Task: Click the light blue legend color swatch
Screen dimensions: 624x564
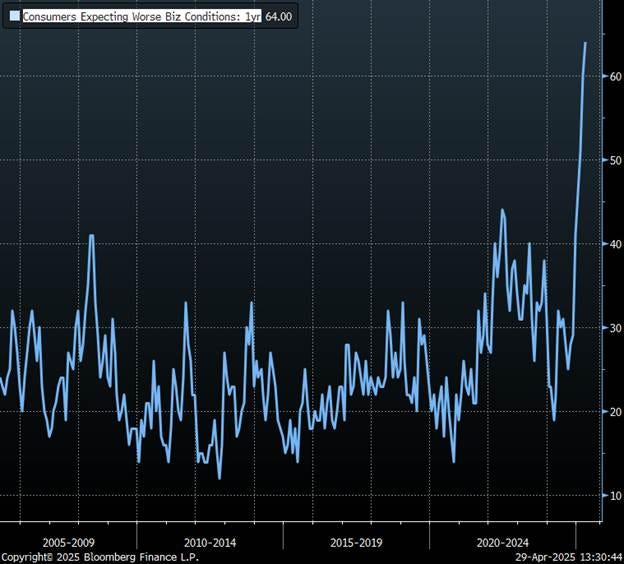Action: point(15,16)
